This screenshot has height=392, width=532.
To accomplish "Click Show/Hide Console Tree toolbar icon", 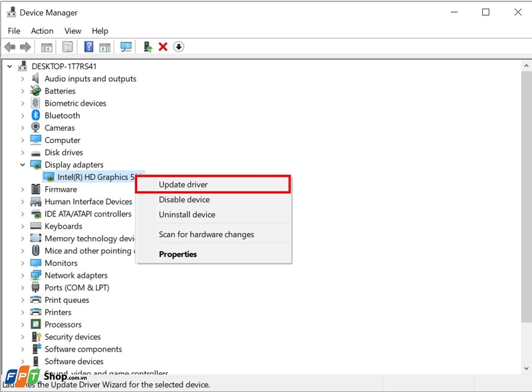I will pyautogui.click(x=47, y=47).
